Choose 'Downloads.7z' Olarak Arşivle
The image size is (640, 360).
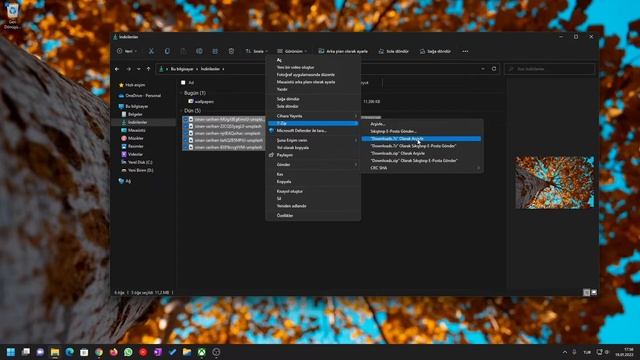coord(421,139)
